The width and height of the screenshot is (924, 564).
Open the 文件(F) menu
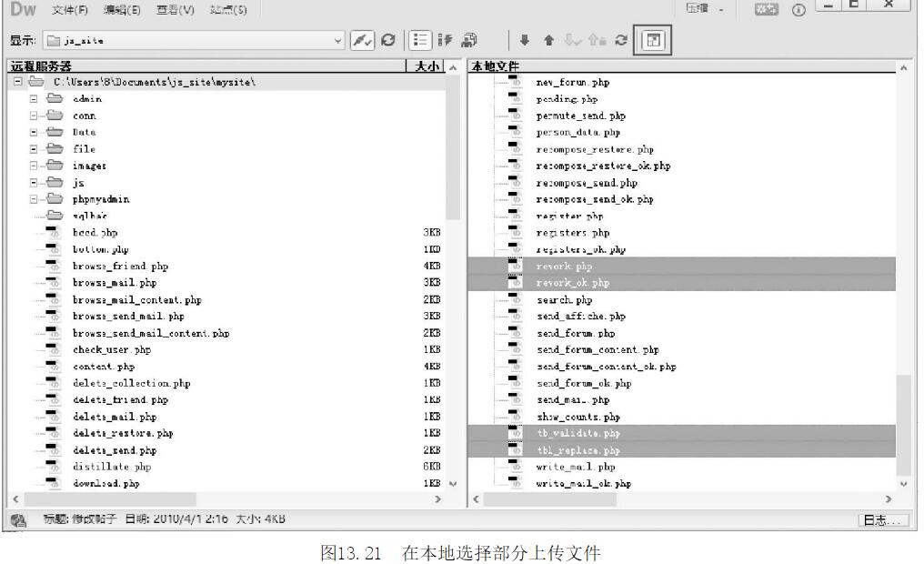(x=71, y=10)
